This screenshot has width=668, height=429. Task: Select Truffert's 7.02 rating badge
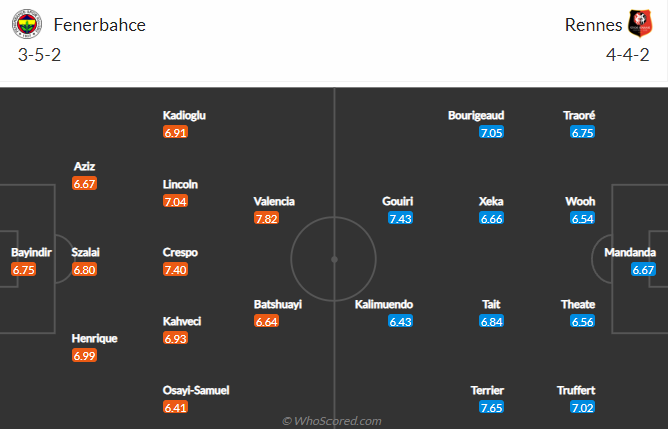(583, 407)
